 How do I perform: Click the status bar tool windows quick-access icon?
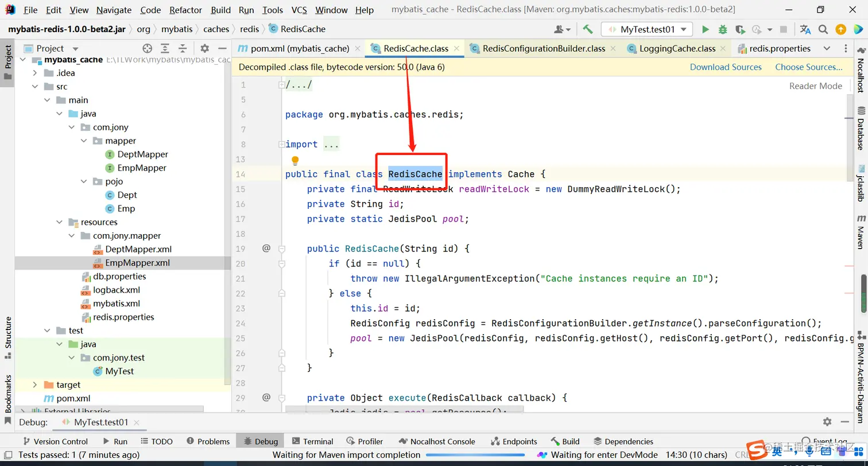pos(8,455)
